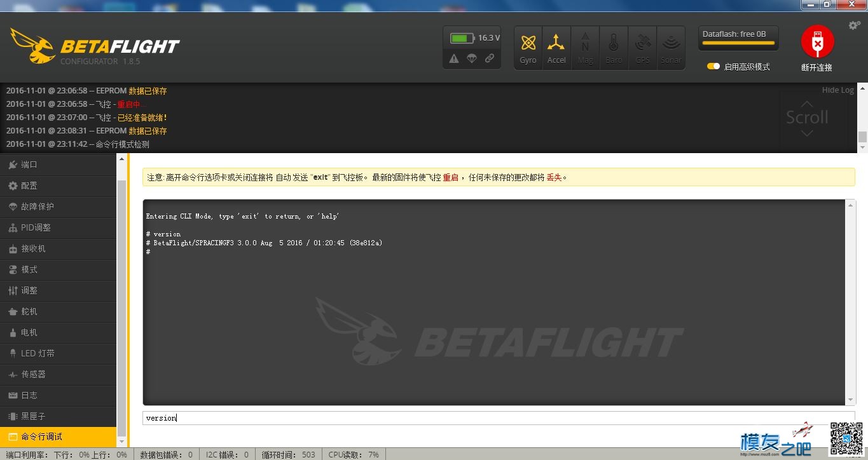Open the 传感器 sensors tab

click(59, 374)
